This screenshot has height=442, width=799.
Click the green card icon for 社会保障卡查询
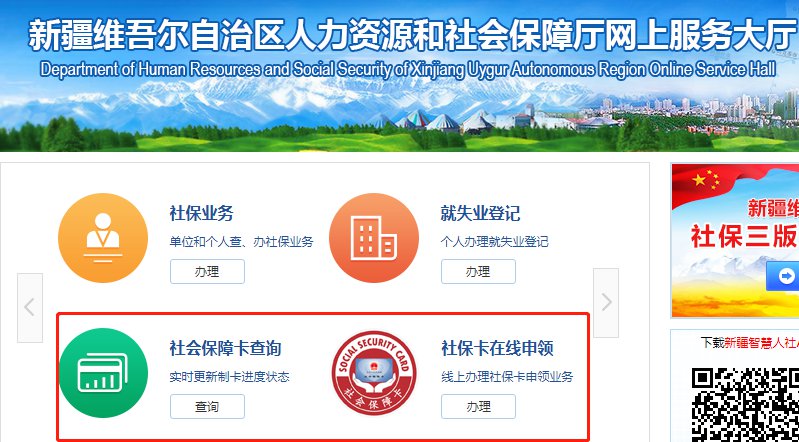103,373
